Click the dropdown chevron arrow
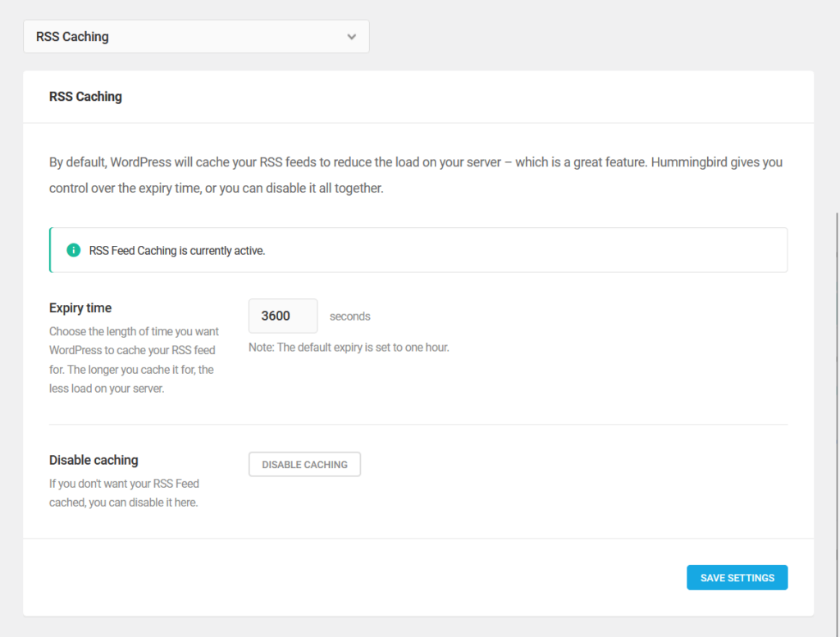 point(351,37)
